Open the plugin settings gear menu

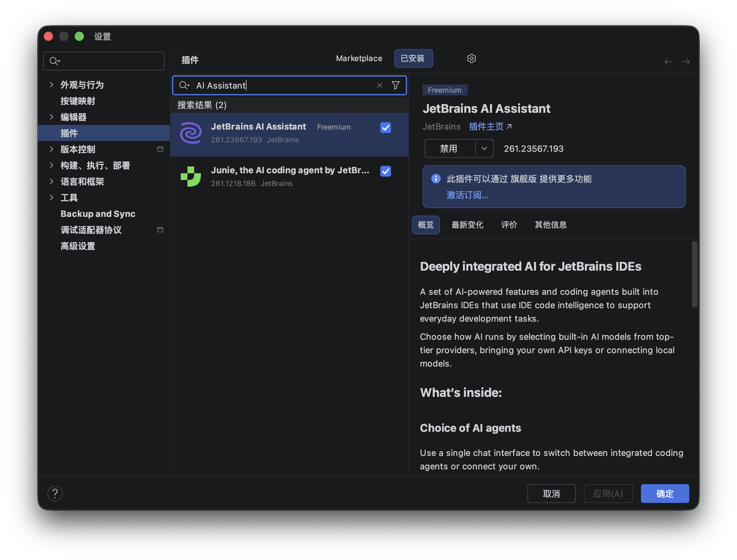click(471, 58)
